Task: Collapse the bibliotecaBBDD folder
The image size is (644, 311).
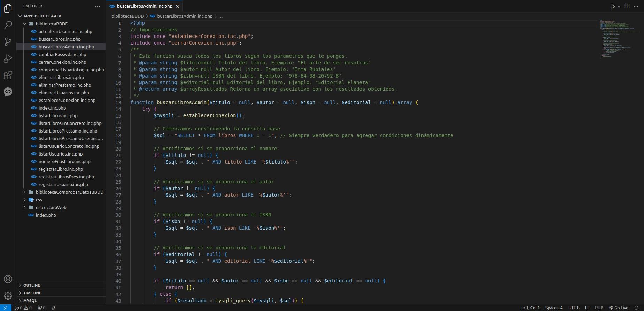Action: pyautogui.click(x=61, y=24)
